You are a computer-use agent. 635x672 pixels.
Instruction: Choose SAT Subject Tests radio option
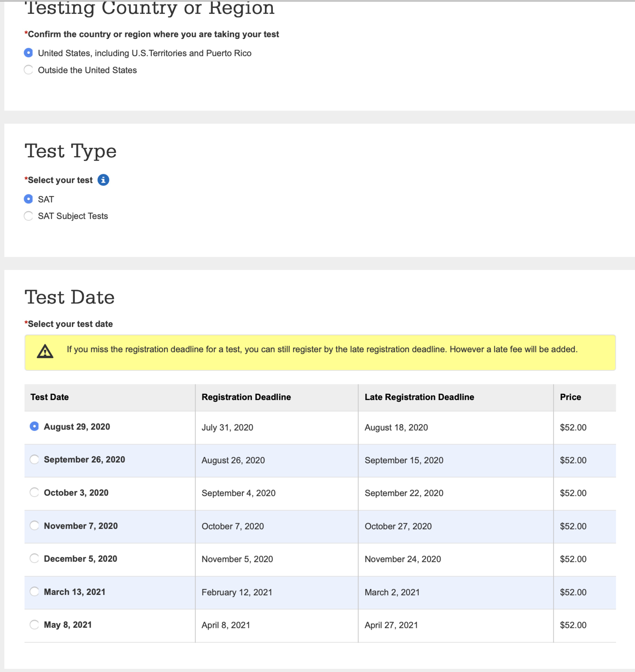[28, 216]
